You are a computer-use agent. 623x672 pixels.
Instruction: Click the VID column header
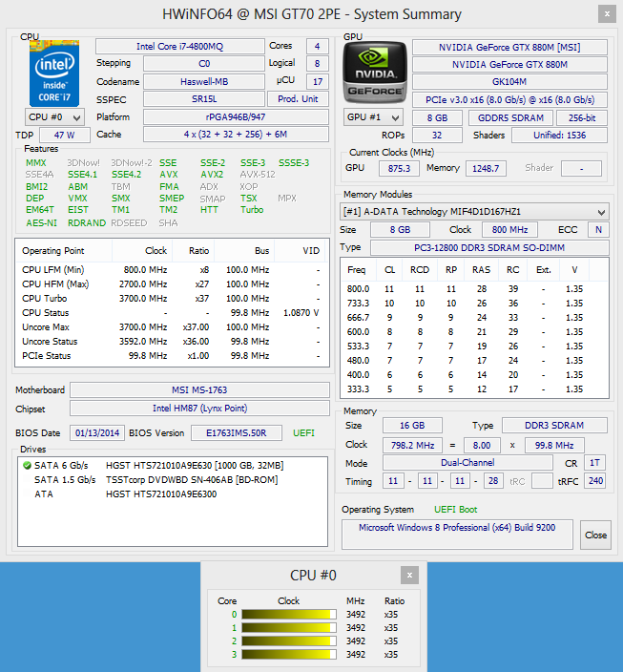pyautogui.click(x=301, y=251)
